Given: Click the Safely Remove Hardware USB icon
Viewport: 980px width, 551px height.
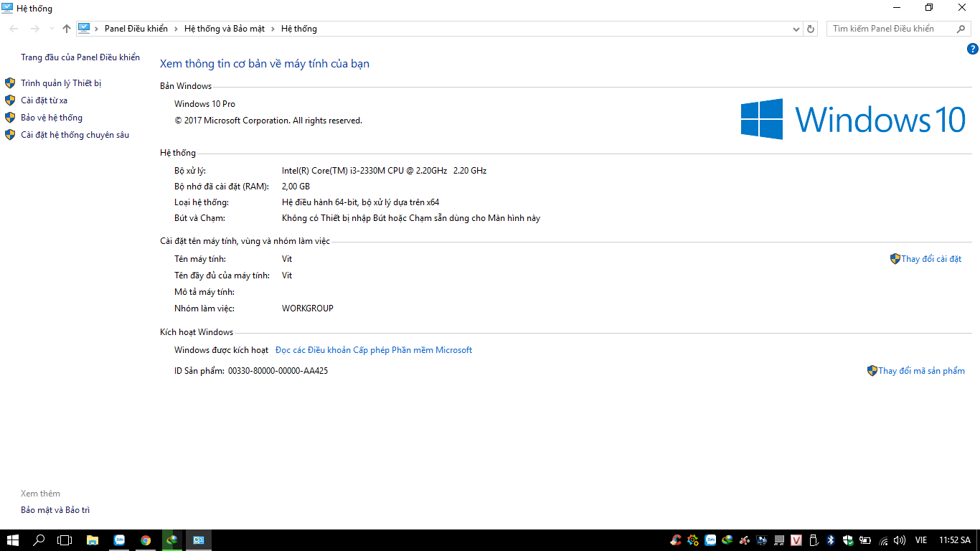Looking at the screenshot, I should pos(814,540).
